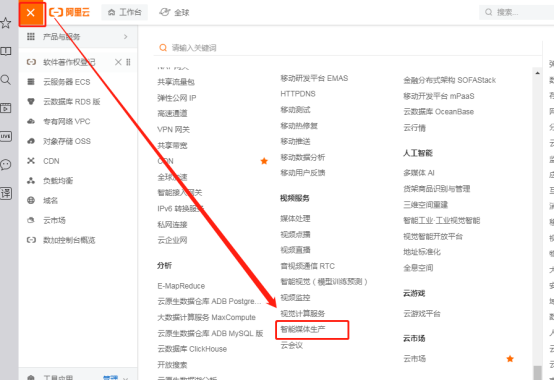Open the 工作台 workbench tab

click(124, 12)
